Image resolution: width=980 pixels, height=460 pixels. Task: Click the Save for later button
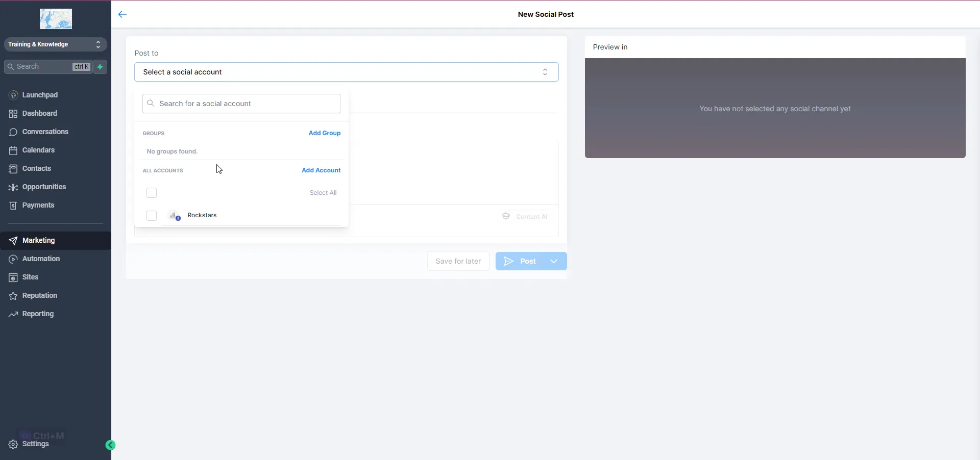[x=458, y=261]
